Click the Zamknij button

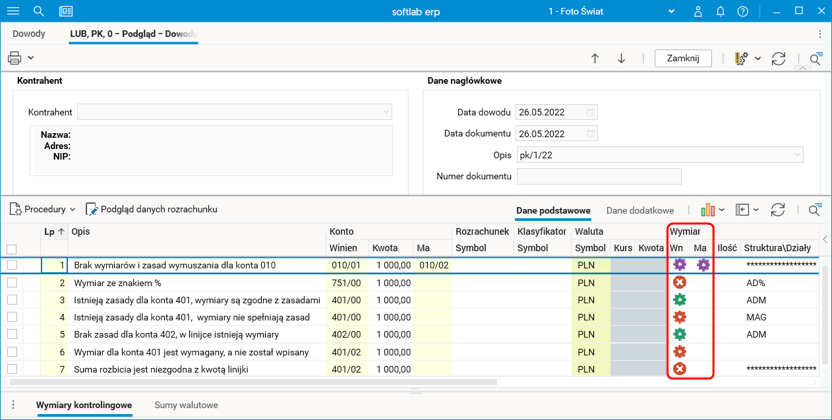[x=683, y=58]
